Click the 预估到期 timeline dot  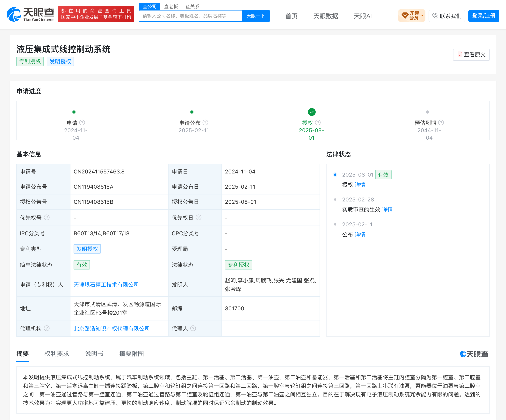427,112
